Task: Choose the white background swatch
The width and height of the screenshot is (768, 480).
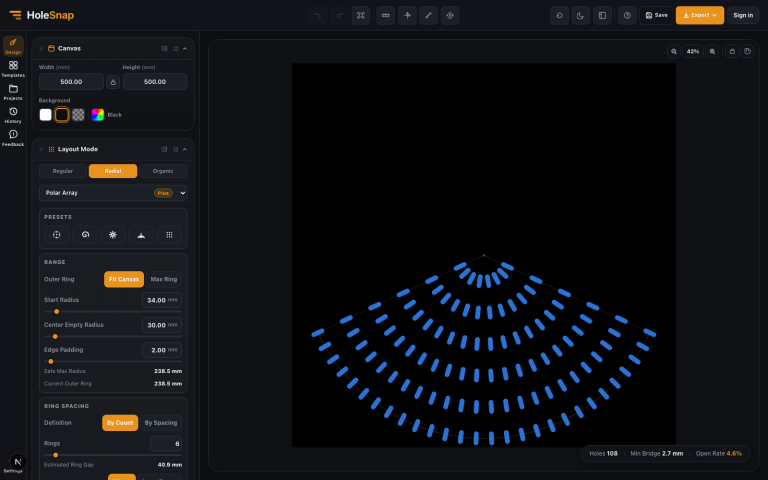Action: pos(46,115)
